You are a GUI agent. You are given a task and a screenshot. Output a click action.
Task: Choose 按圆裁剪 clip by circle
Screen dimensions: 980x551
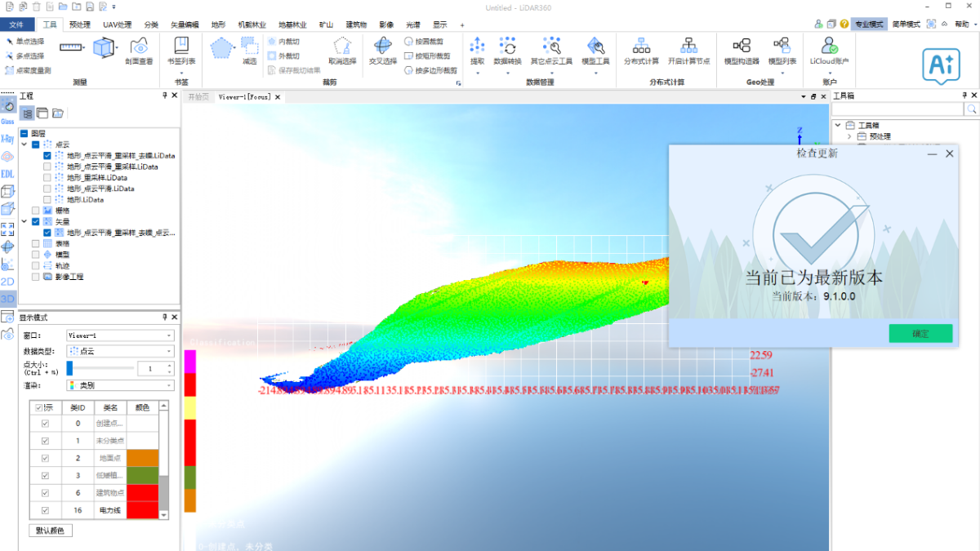pos(425,41)
